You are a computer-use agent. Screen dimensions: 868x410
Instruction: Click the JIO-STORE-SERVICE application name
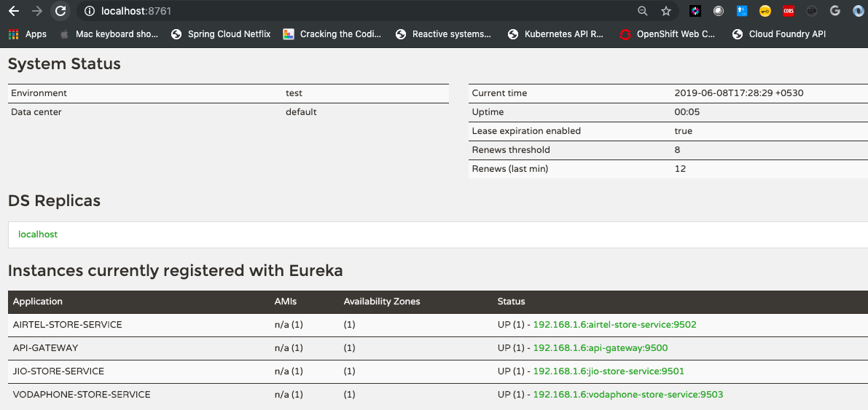[x=58, y=371]
